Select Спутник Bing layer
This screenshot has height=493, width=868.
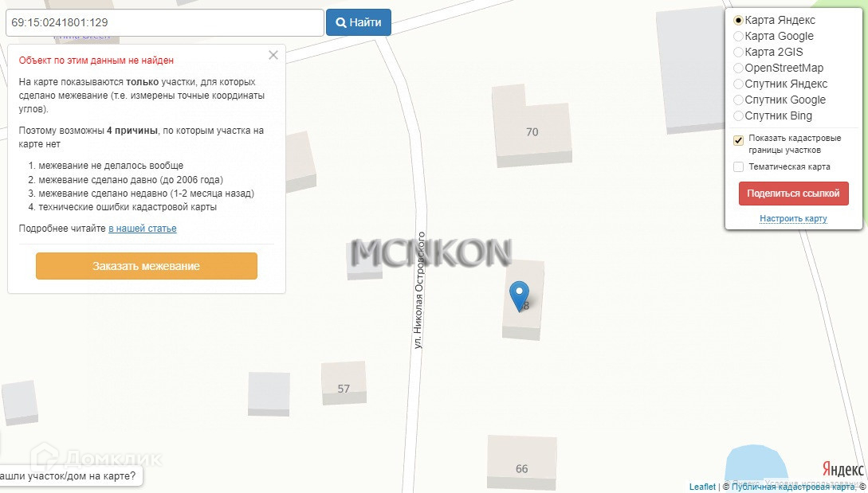click(738, 116)
